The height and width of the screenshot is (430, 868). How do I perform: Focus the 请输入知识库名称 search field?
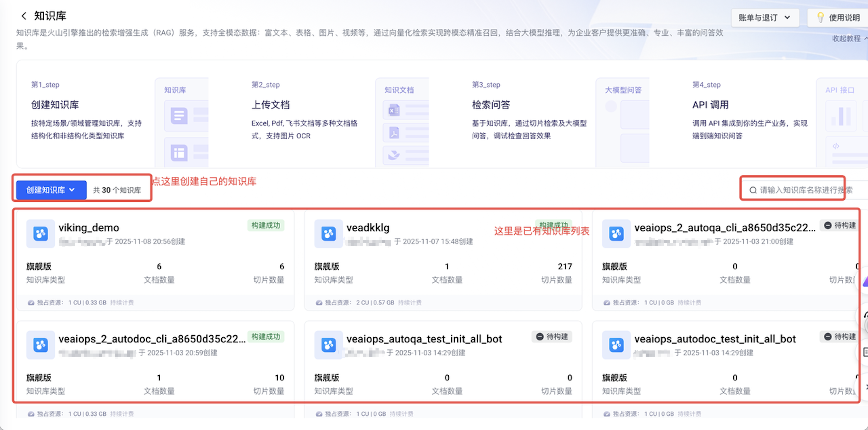coord(805,190)
